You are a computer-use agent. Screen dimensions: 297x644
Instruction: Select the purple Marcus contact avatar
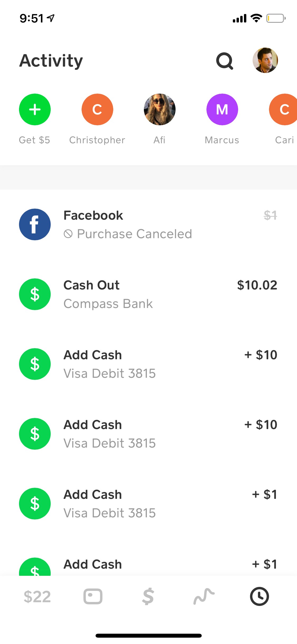pos(222,109)
